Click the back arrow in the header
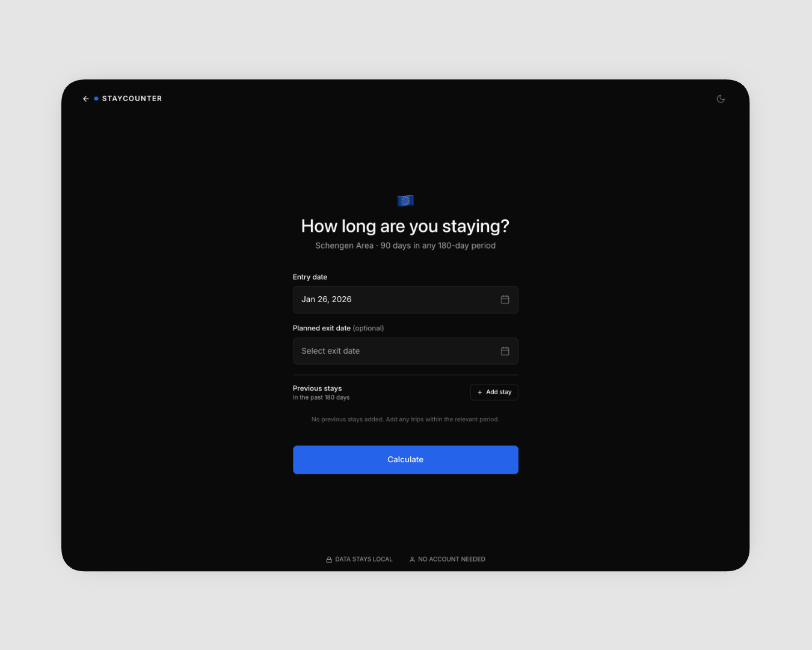 (85, 98)
